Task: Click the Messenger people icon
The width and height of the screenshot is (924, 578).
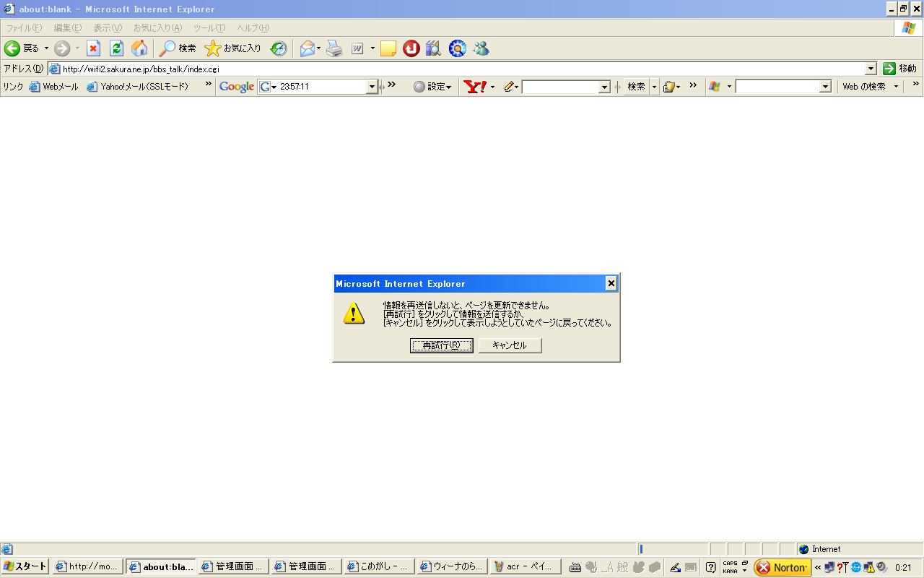Action: 481,48
